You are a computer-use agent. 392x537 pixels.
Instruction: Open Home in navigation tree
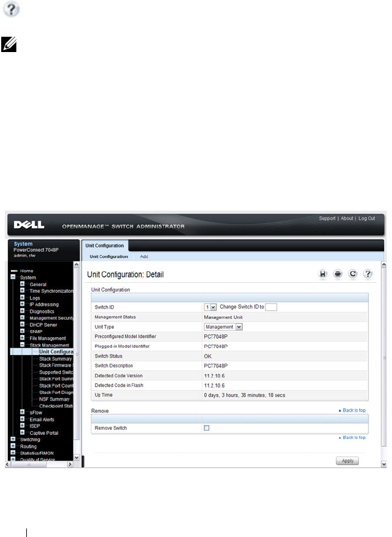coord(26,271)
